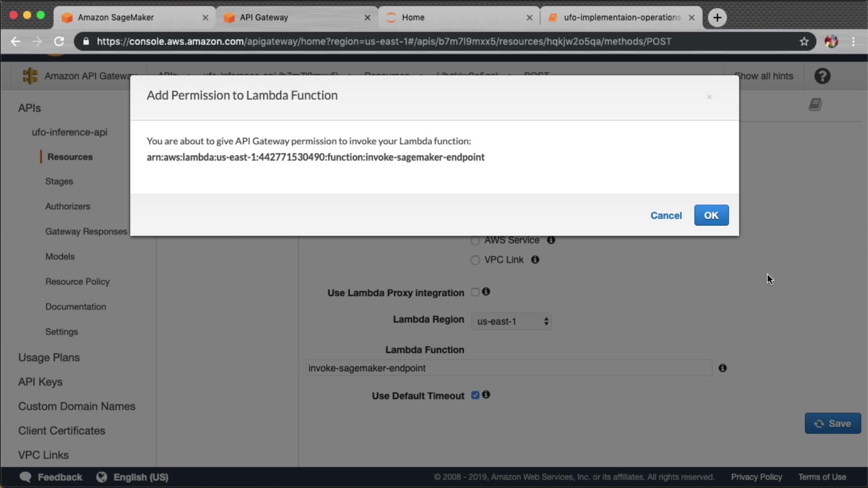This screenshot has width=868, height=488.
Task: Click info icon beside AWS Service option
Action: pos(551,240)
